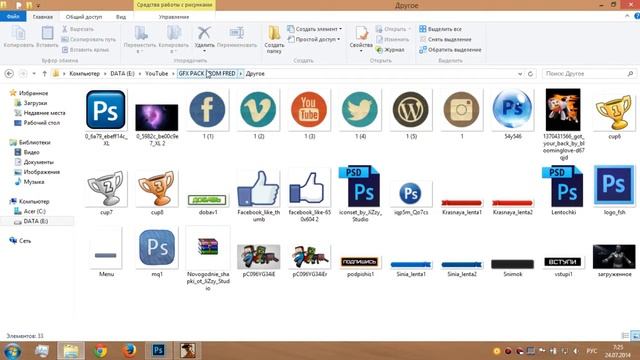Click Снять выделение button
640x360 pixels.
445,39
